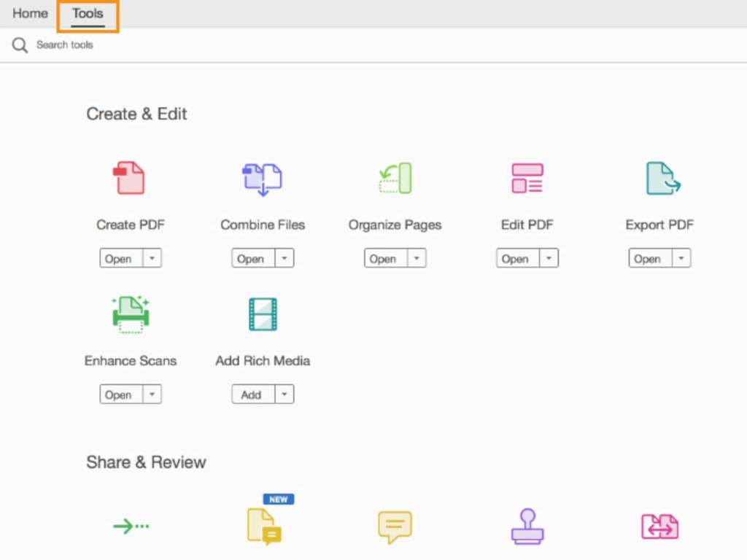
Task: Focus the Search tools field
Action: pos(65,45)
